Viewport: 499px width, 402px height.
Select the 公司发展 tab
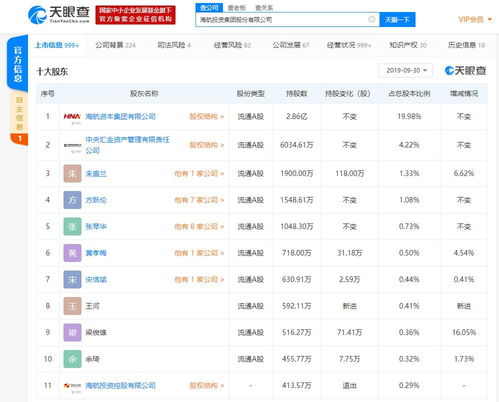click(291, 45)
